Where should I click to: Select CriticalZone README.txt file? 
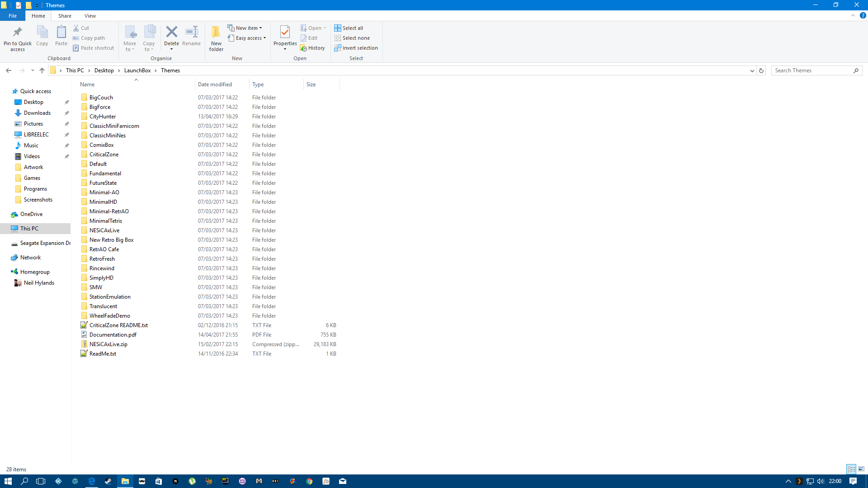pos(118,325)
